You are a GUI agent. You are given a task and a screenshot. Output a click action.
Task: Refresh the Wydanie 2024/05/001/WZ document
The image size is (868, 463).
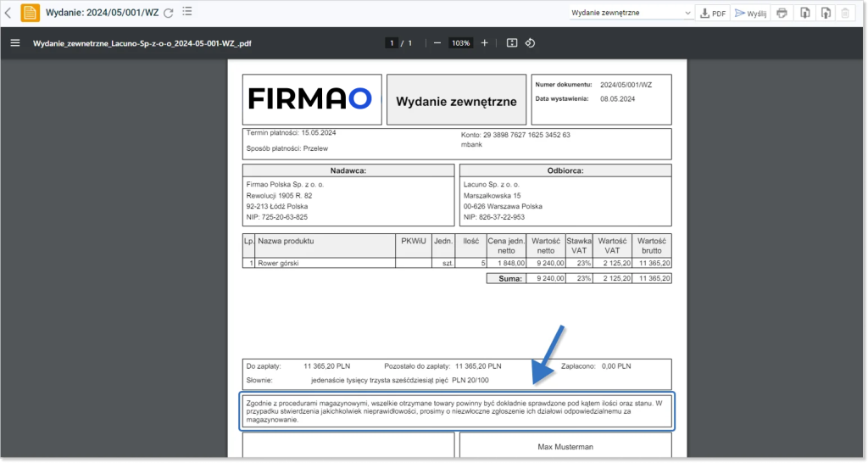pyautogui.click(x=168, y=13)
